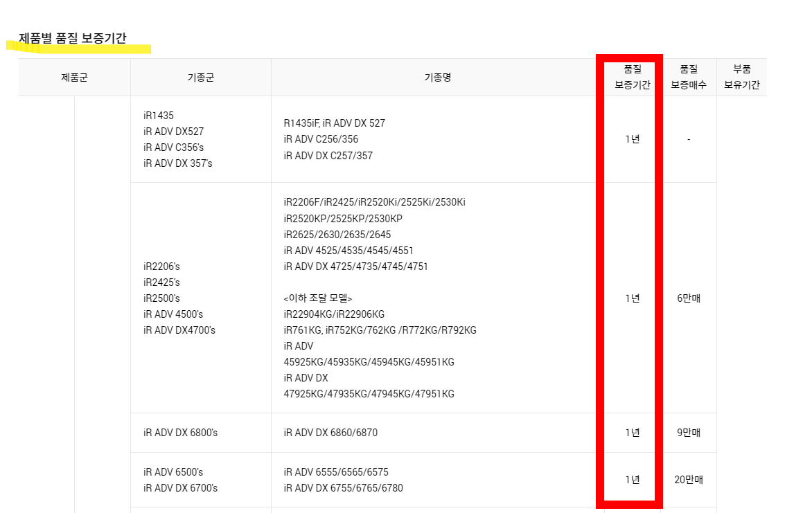Select the '47925KG/47935KG/47945KG/47951KG' line
This screenshot has width=812, height=513.
pyautogui.click(x=369, y=394)
